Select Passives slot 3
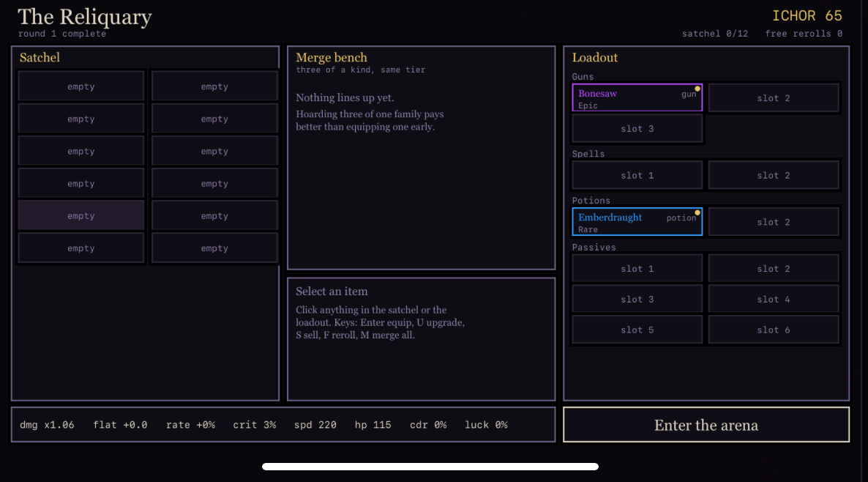868x482 pixels. click(637, 299)
